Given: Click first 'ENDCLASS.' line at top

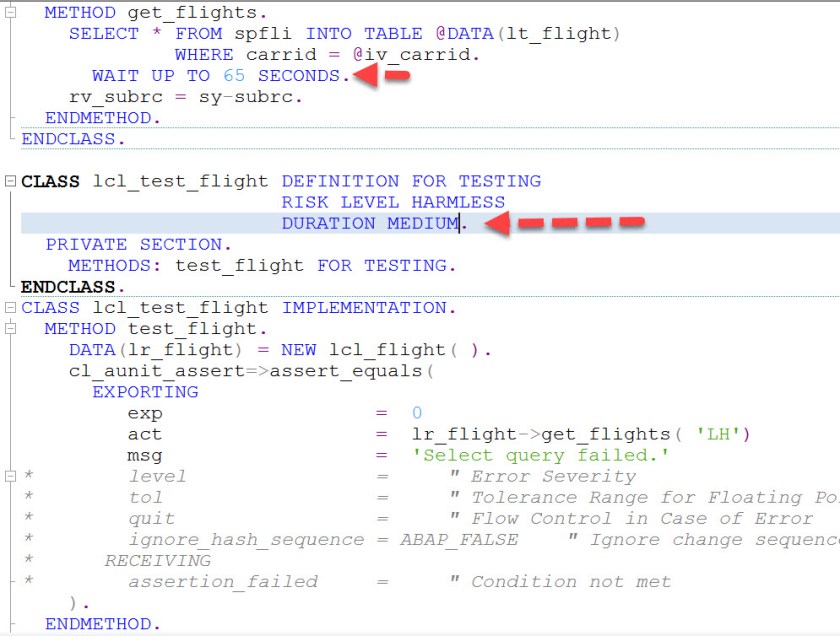Looking at the screenshot, I should [73, 139].
